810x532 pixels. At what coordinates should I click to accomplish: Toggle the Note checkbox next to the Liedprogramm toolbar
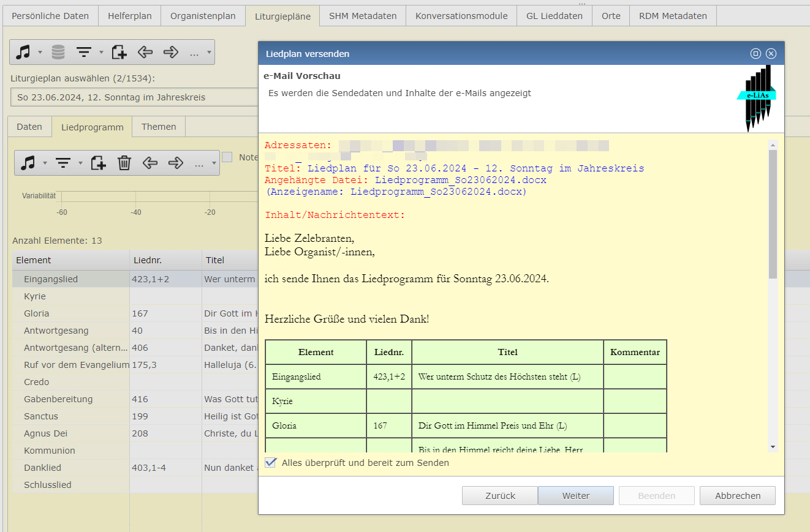(x=227, y=157)
